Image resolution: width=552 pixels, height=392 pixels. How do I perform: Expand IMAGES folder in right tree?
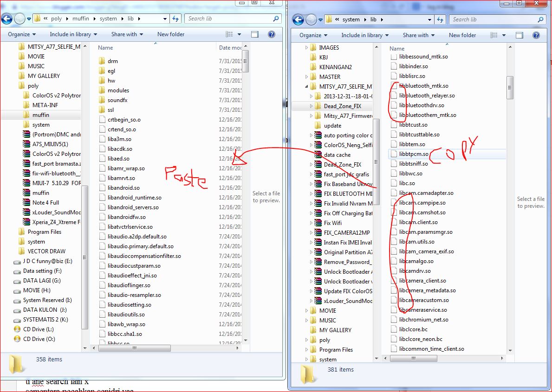click(x=306, y=47)
